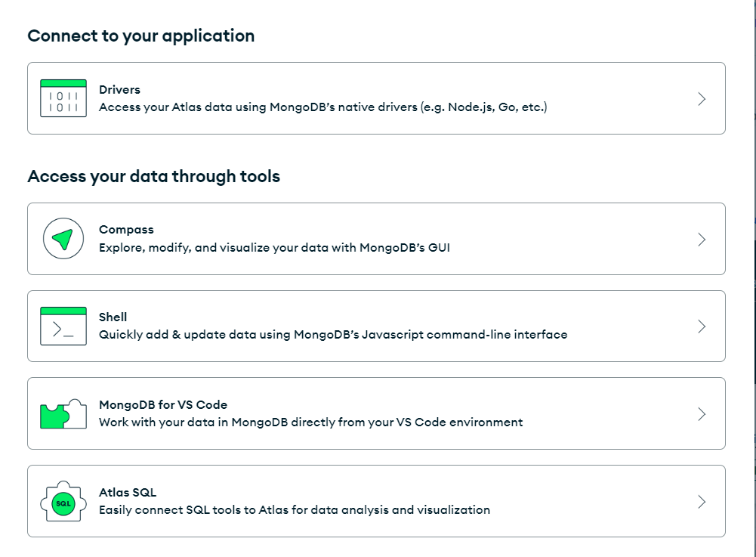This screenshot has width=756, height=557.
Task: Select the Drivers title text
Action: click(x=119, y=89)
